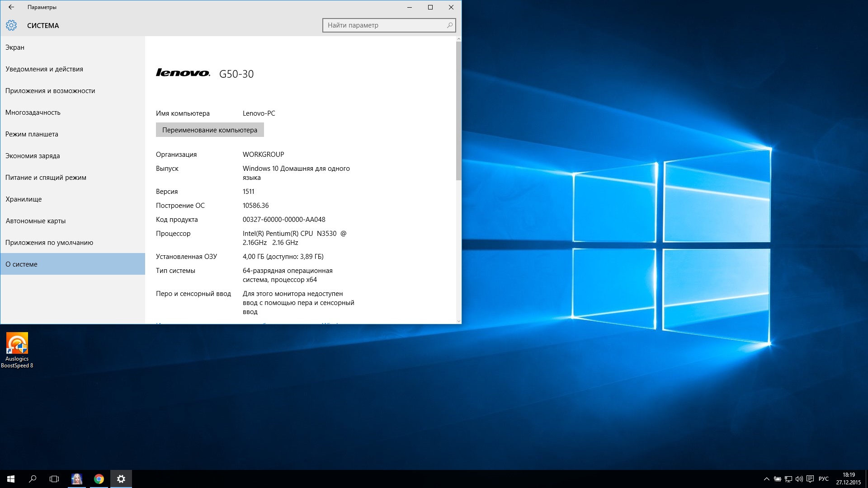Open Питание и спящий режим
868x488 pixels.
click(x=73, y=178)
